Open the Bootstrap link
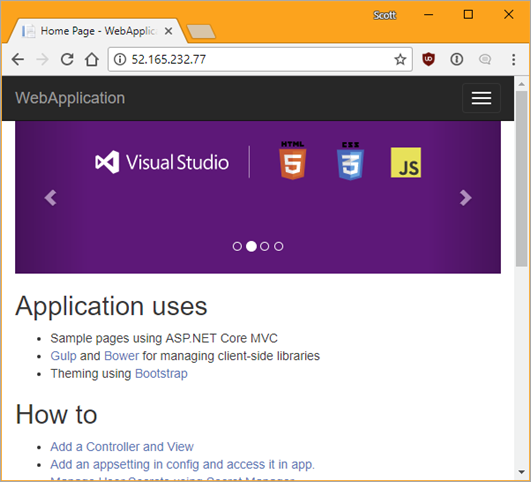Image resolution: width=531 pixels, height=482 pixels. [x=161, y=373]
